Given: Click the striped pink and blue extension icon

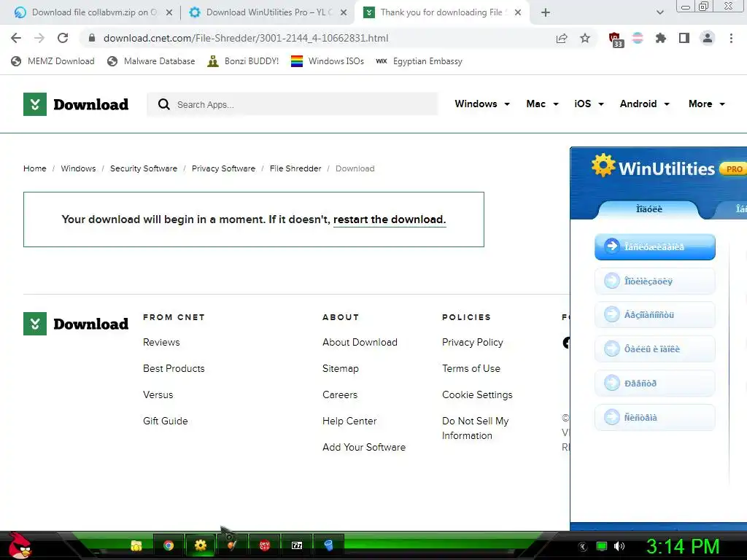Looking at the screenshot, I should (x=638, y=38).
